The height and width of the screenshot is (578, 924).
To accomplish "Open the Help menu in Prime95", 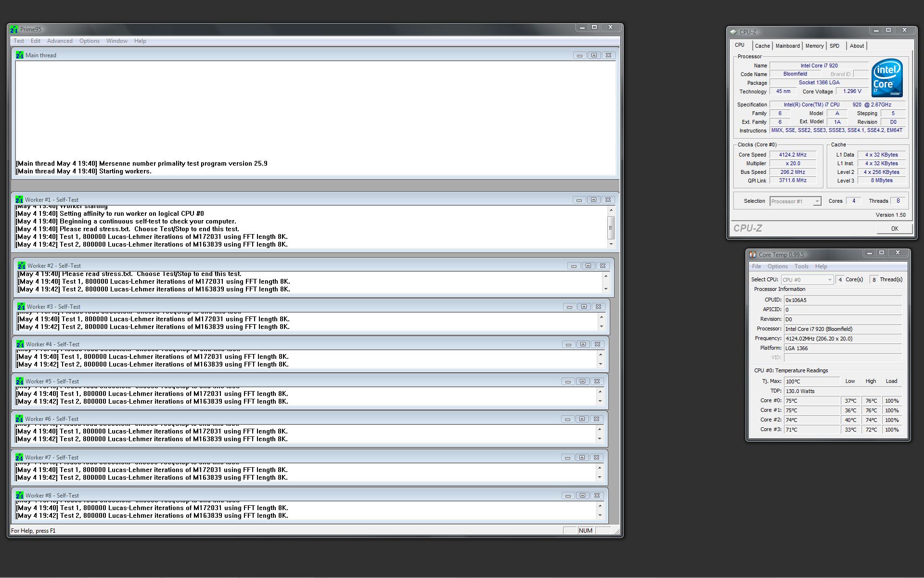I will point(140,41).
